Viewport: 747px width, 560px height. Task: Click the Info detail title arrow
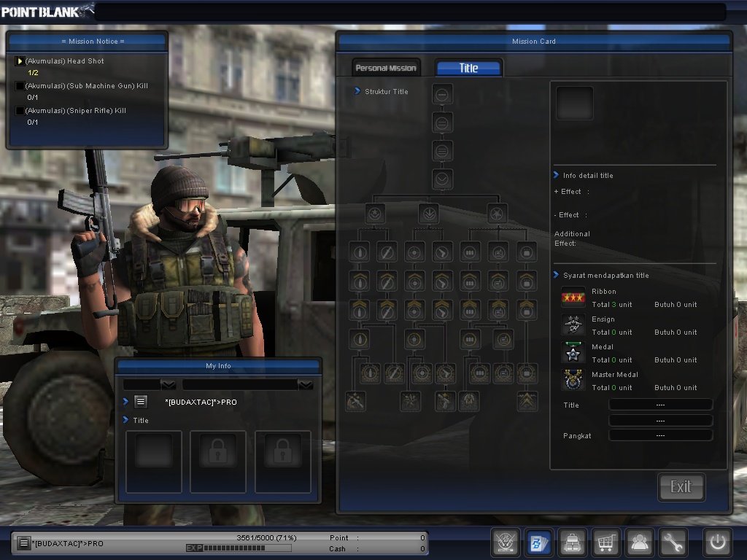tap(556, 175)
